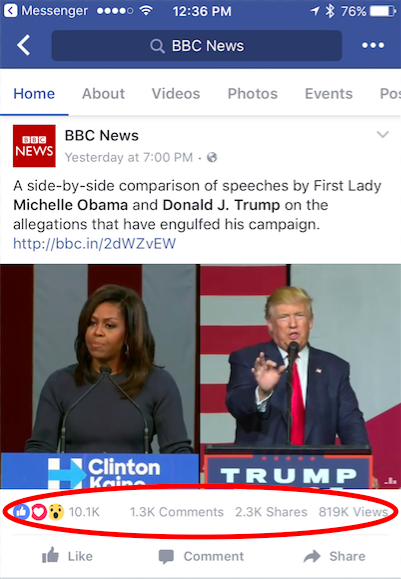Tap the wow face reaction icon

coord(56,512)
